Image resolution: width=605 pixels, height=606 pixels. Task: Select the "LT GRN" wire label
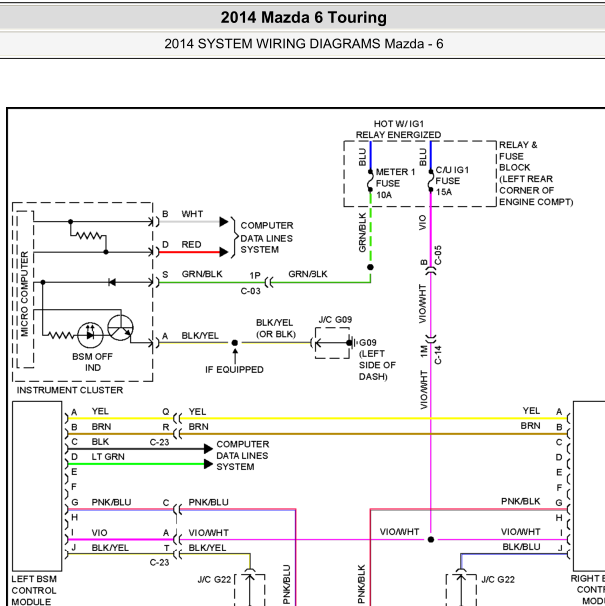[x=108, y=456]
